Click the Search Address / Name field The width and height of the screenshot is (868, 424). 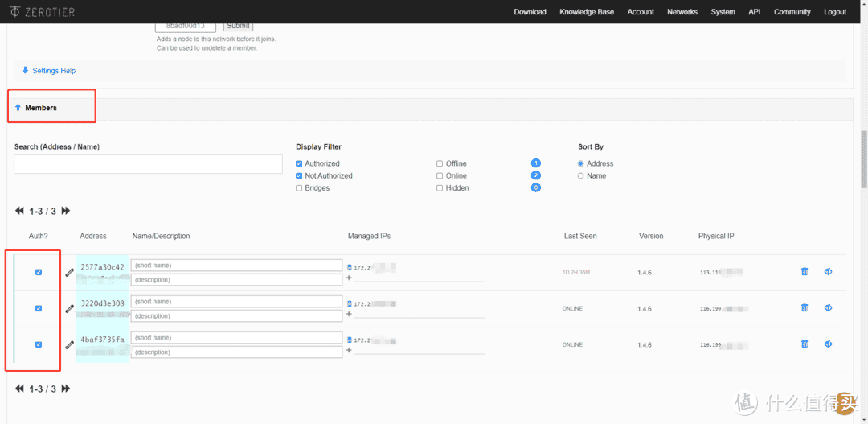point(148,164)
